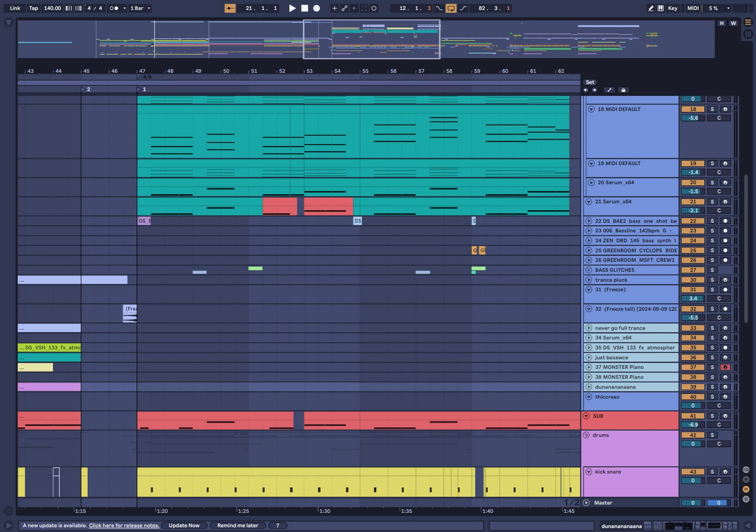The height and width of the screenshot is (532, 756).
Task: Arm the kick snare track
Action: [725, 472]
